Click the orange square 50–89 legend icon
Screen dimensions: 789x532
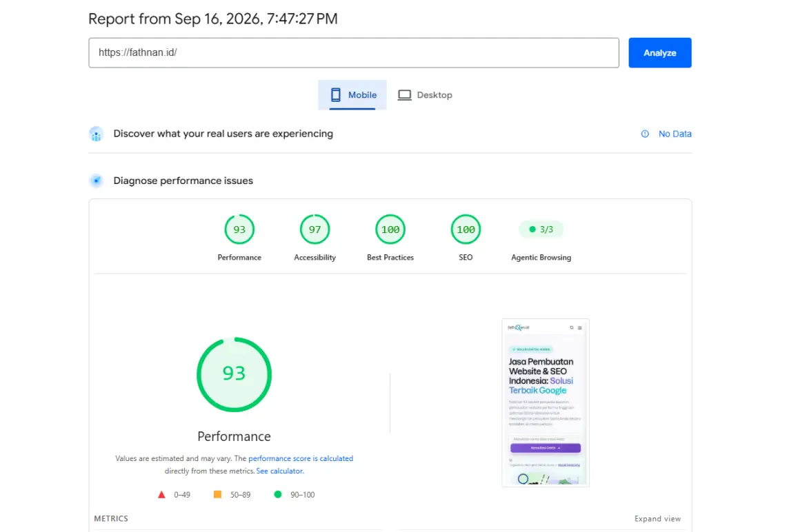217,494
